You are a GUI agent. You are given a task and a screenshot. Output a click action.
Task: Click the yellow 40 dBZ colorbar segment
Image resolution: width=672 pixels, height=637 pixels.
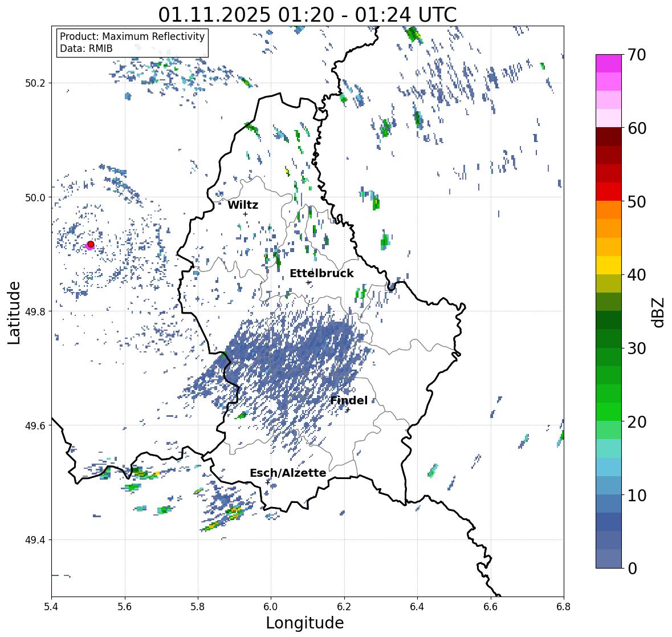click(609, 265)
